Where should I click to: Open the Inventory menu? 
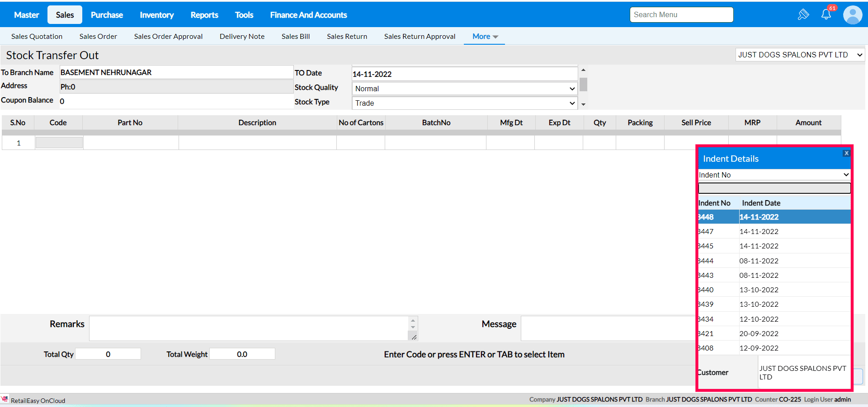[x=156, y=15]
